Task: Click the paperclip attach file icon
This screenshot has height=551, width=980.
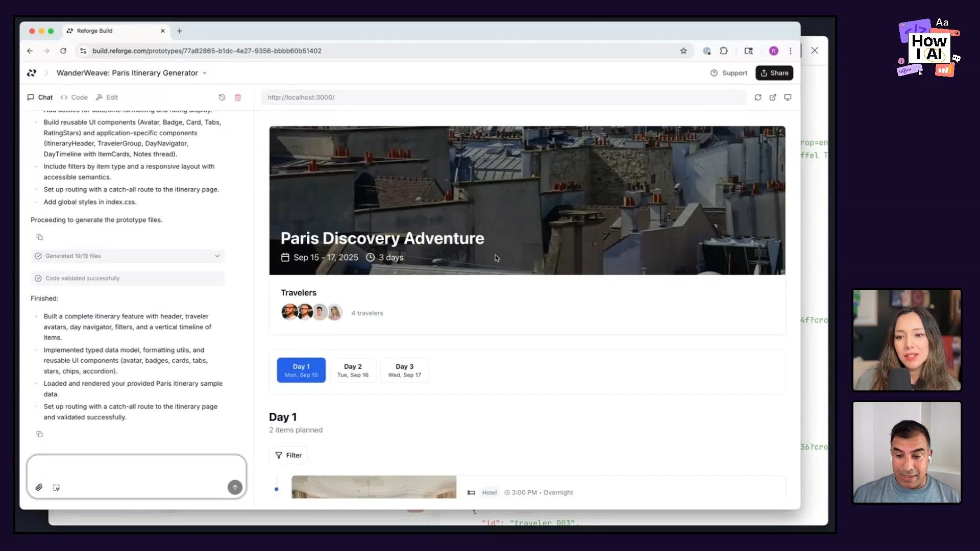Action: coord(39,487)
